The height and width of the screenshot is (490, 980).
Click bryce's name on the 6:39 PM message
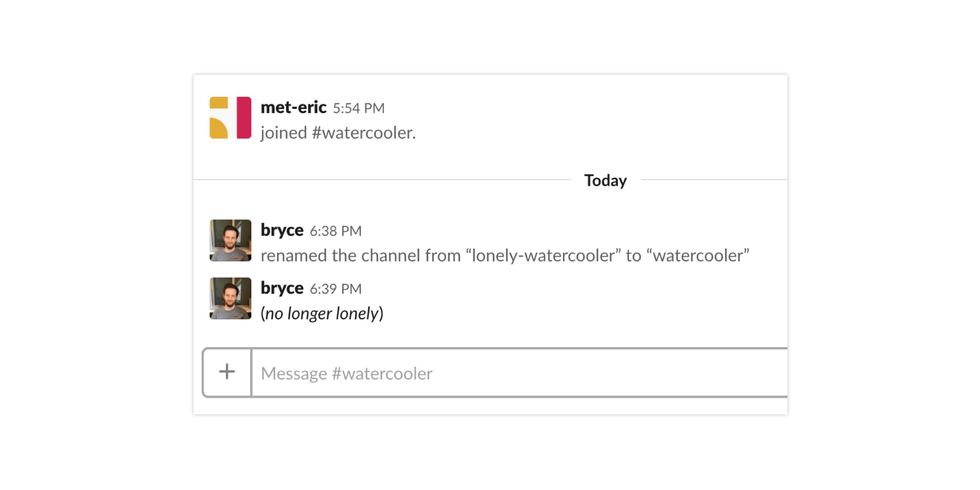click(281, 288)
